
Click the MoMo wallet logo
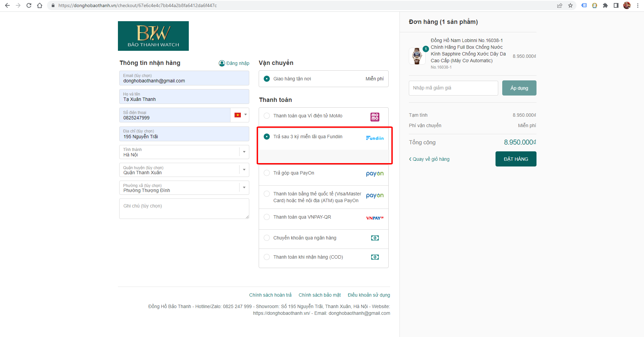375,117
